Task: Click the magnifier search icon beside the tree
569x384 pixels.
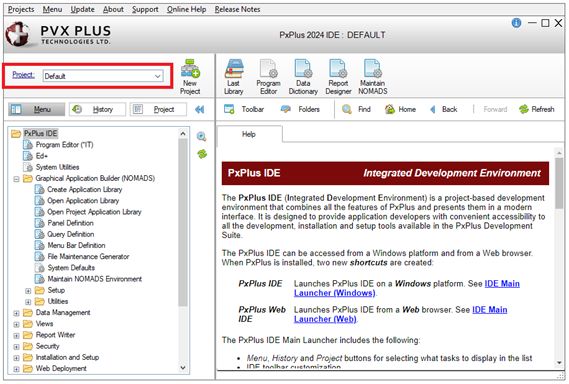Action: coord(201,136)
